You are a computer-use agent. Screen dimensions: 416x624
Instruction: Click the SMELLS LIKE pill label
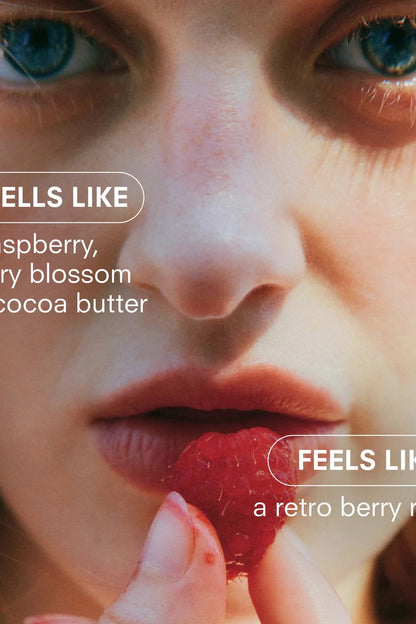click(x=72, y=197)
